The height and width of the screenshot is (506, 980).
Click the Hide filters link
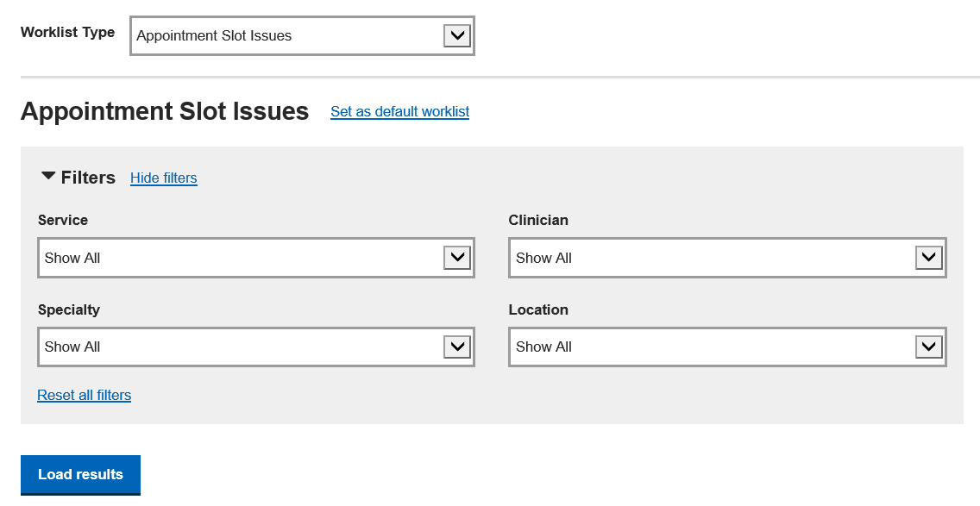click(164, 178)
